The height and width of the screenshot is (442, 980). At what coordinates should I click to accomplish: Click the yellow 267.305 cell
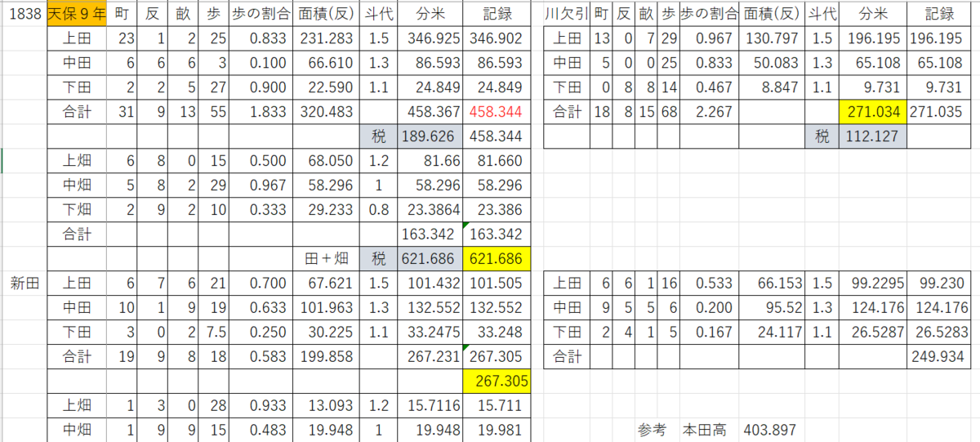[x=497, y=381]
